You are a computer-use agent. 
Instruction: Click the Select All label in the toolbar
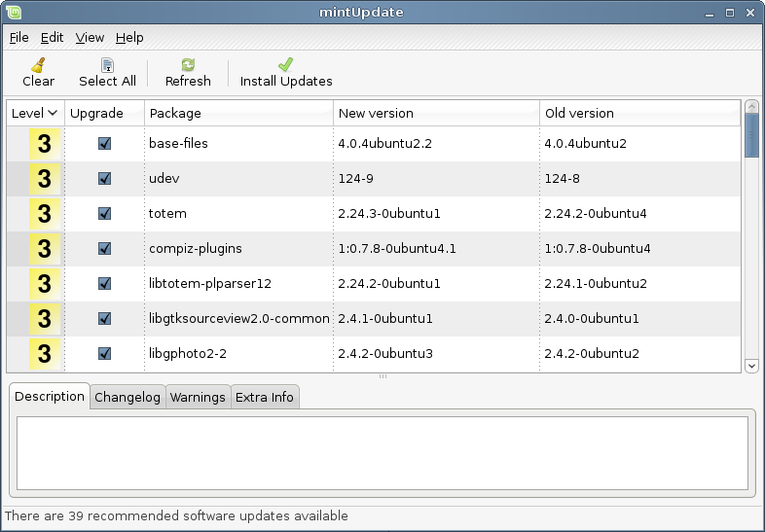coord(107,81)
